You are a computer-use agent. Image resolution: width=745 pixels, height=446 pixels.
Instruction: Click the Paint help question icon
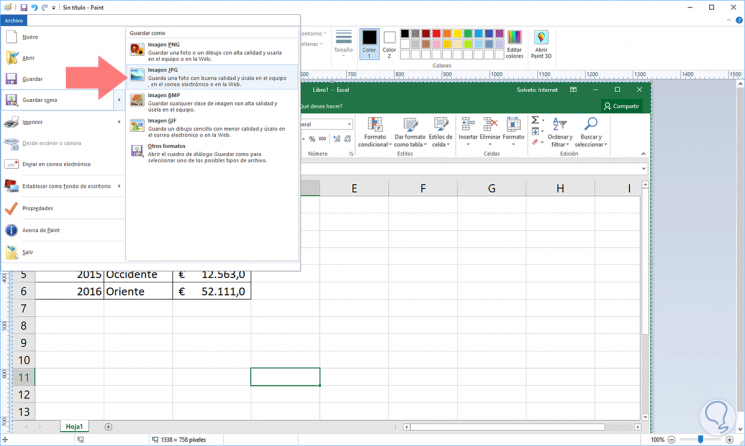click(x=739, y=20)
